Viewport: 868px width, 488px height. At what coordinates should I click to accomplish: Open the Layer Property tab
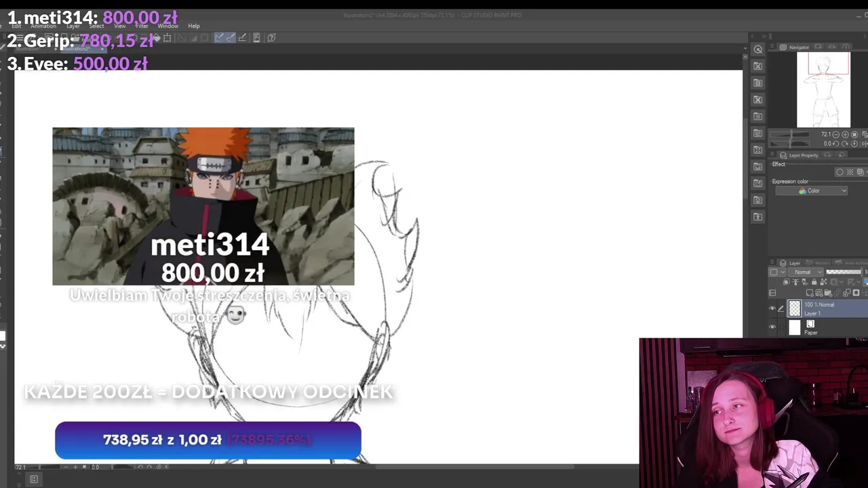click(x=798, y=155)
